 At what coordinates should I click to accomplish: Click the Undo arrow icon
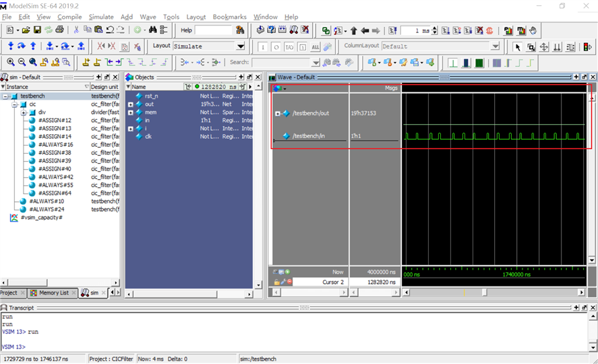110,30
